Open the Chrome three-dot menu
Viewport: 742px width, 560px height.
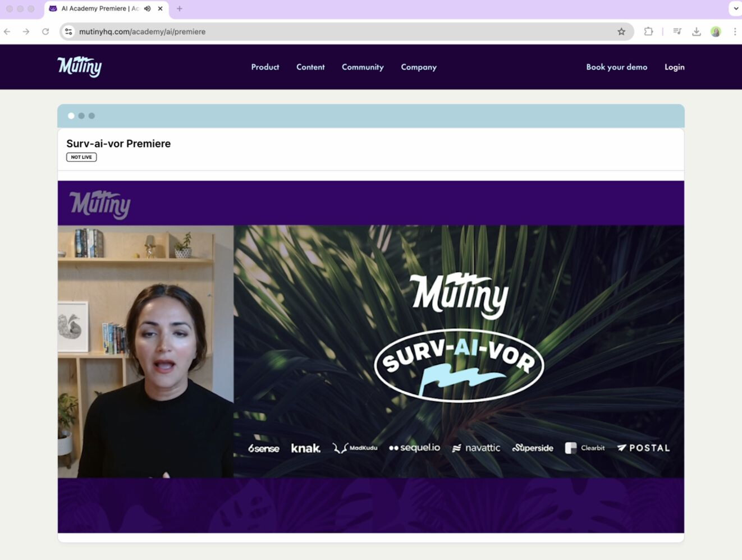coord(735,31)
